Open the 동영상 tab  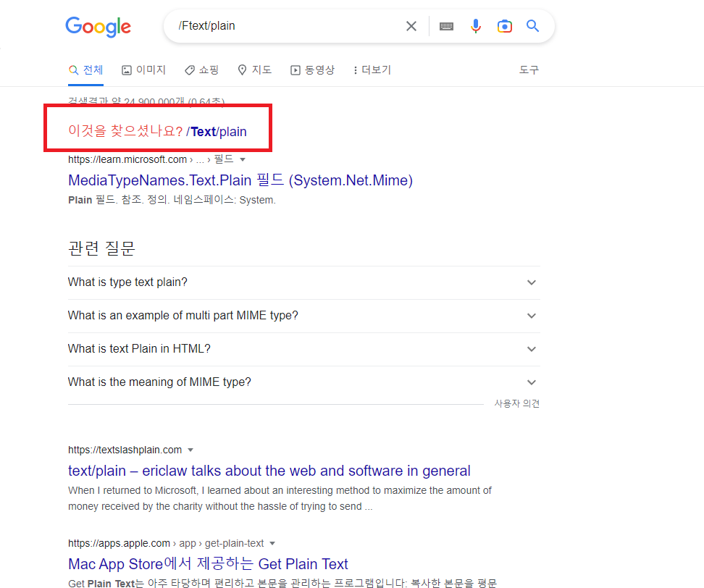click(312, 70)
